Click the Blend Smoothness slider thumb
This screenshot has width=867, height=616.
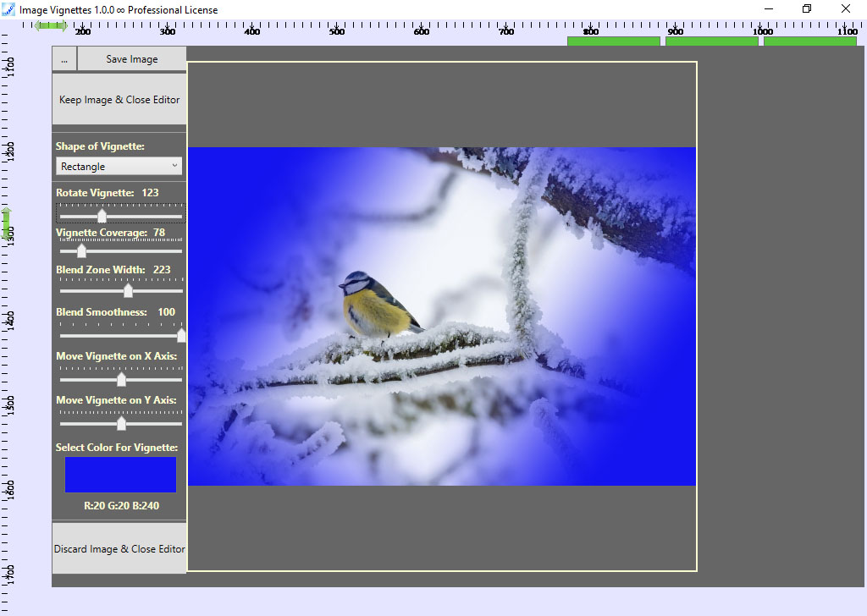tap(181, 335)
